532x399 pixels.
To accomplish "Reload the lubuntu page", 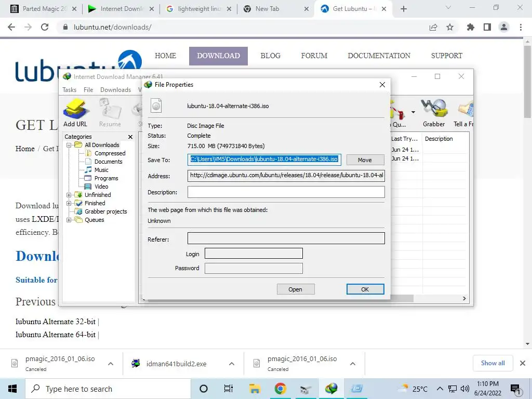I will pos(45,27).
